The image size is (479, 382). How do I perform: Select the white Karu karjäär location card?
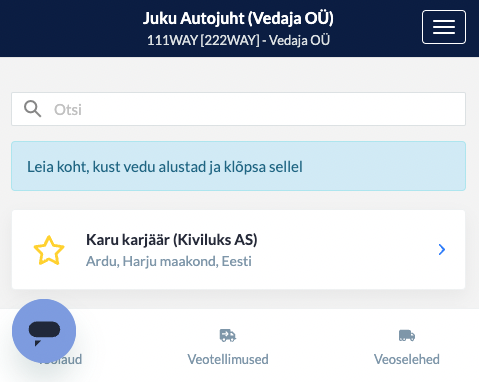[238, 249]
